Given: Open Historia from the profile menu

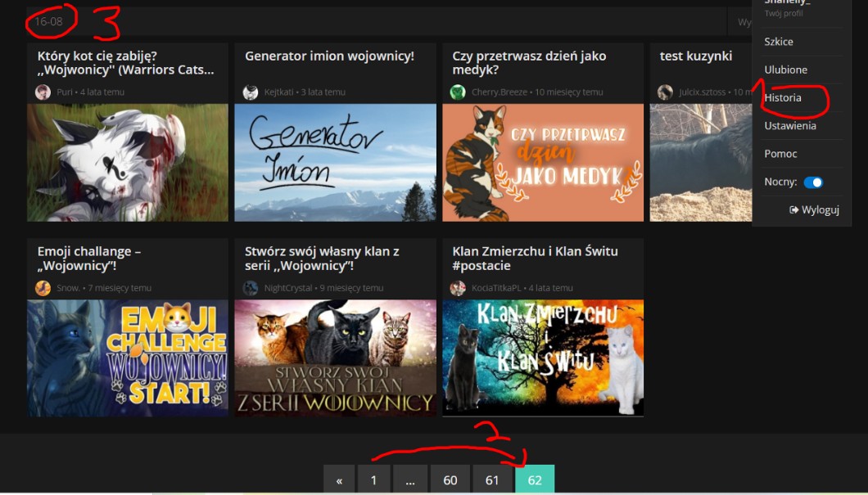Looking at the screenshot, I should point(783,97).
